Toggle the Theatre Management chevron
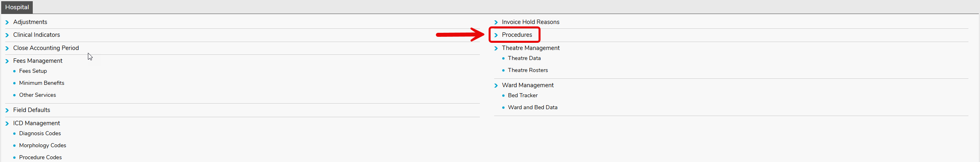 click(496, 48)
